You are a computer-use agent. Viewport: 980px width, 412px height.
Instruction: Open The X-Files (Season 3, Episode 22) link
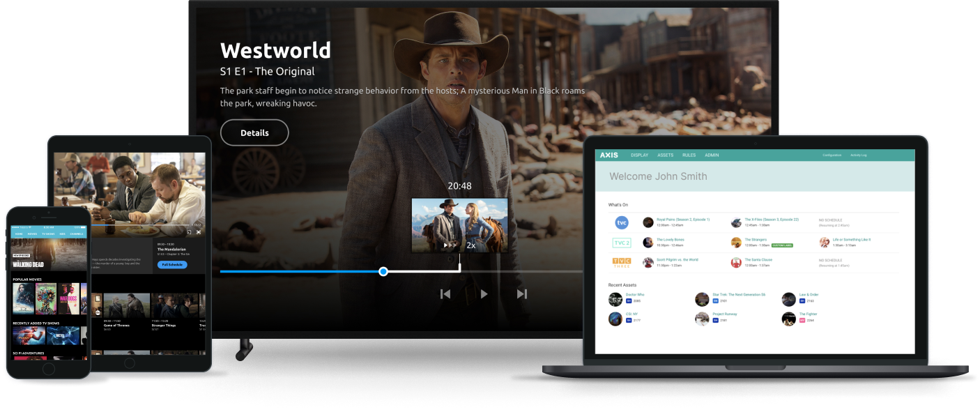[772, 220]
